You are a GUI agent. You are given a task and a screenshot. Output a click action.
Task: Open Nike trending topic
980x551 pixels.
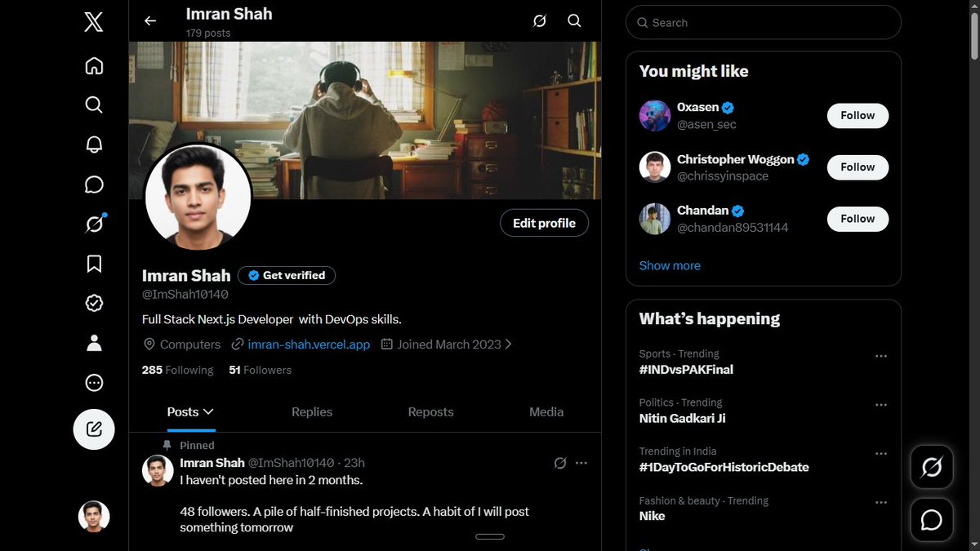[652, 516]
